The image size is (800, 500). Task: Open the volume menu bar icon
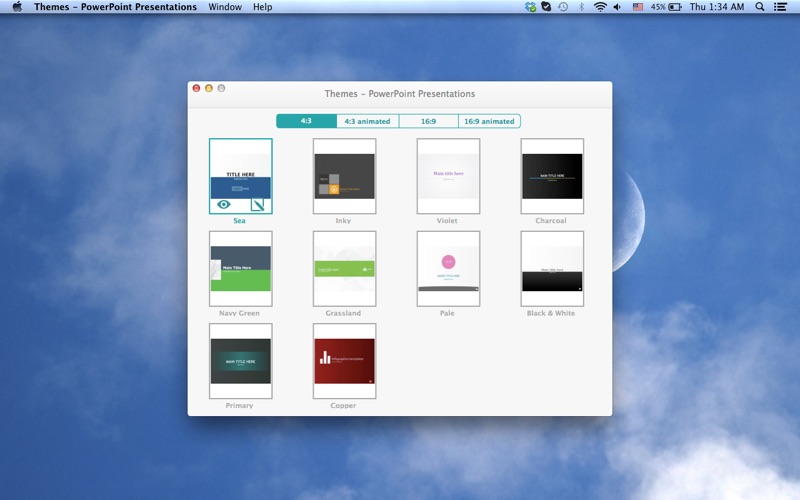[617, 7]
